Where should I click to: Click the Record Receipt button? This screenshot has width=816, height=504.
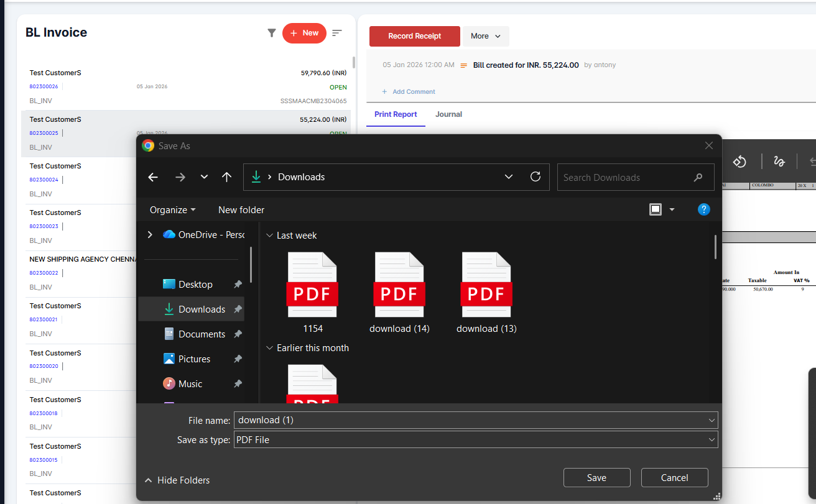[414, 36]
